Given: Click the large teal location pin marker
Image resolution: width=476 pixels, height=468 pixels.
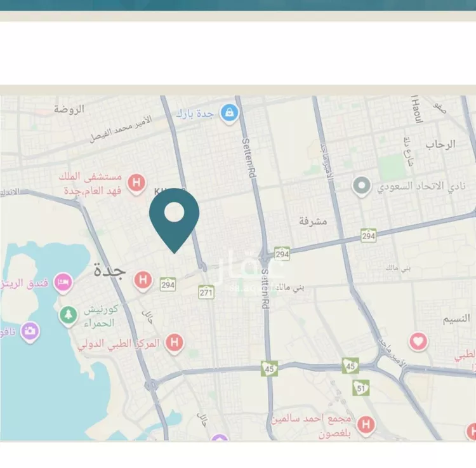Looking at the screenshot, I should tap(175, 220).
